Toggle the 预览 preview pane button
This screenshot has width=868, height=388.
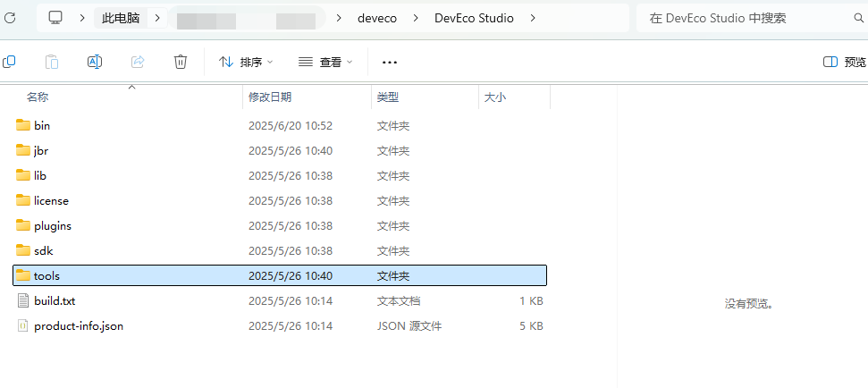845,62
